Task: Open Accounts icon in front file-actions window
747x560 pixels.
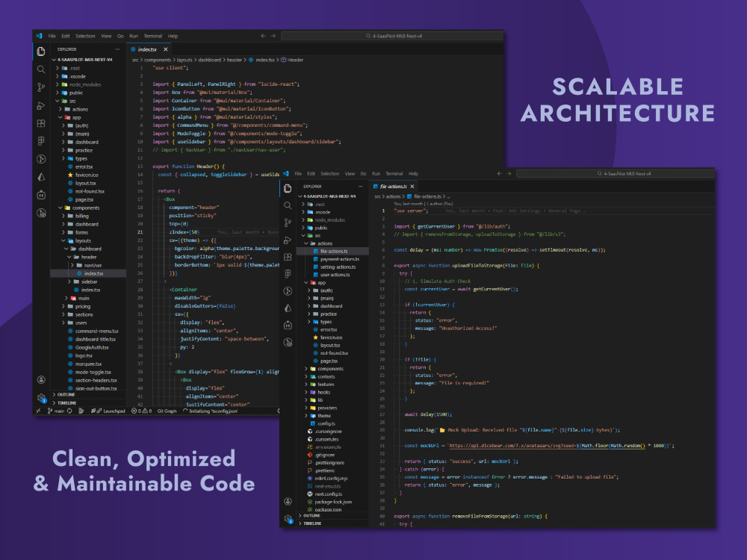Action: [288, 501]
